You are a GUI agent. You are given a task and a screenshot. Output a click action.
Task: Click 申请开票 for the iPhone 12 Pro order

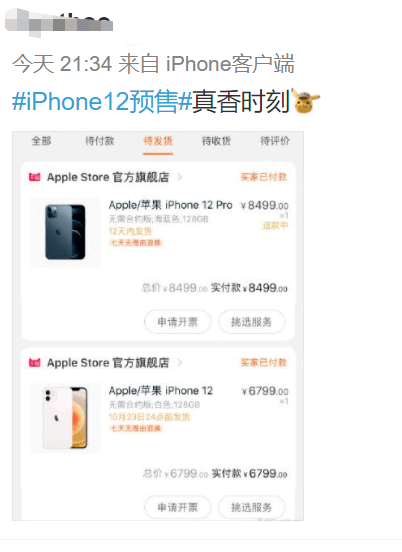(177, 322)
